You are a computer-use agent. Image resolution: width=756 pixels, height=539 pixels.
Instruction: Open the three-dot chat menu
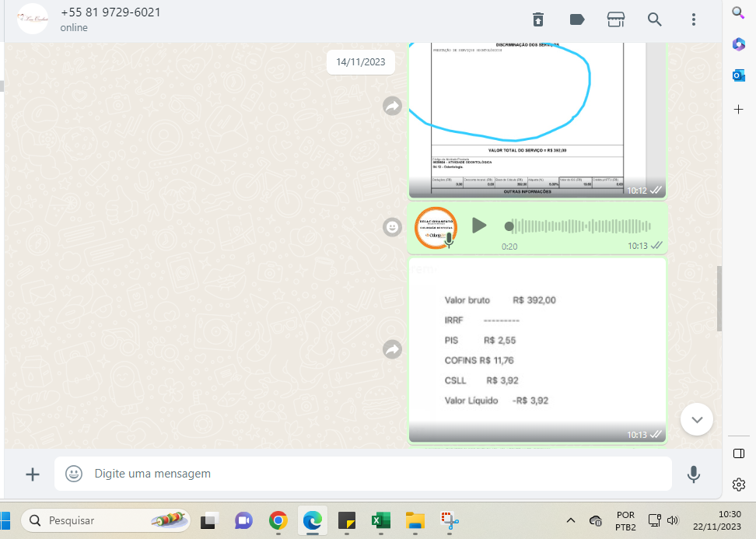[x=693, y=19]
